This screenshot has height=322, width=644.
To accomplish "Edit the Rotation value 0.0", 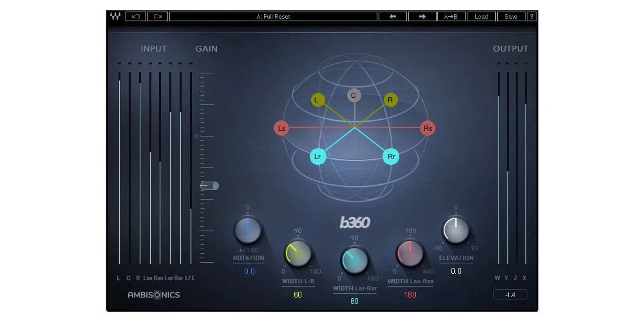I will [x=249, y=272].
